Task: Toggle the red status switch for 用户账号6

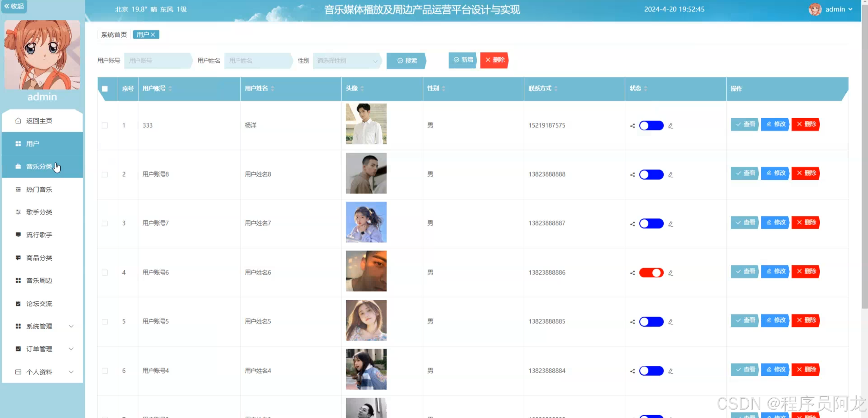Action: point(651,273)
